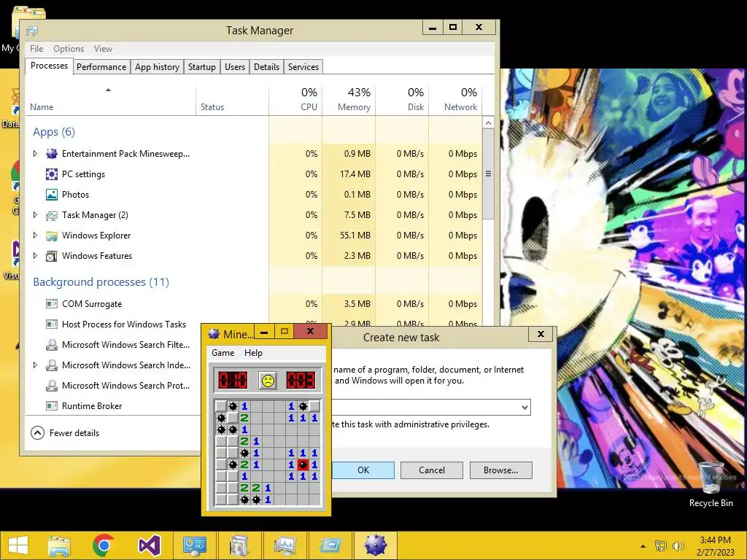Open the Recycle Bin on the desktop

click(x=711, y=485)
